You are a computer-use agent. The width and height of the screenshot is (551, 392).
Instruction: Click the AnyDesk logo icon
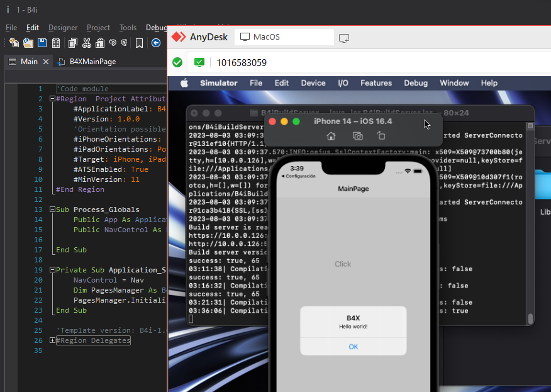tap(179, 37)
